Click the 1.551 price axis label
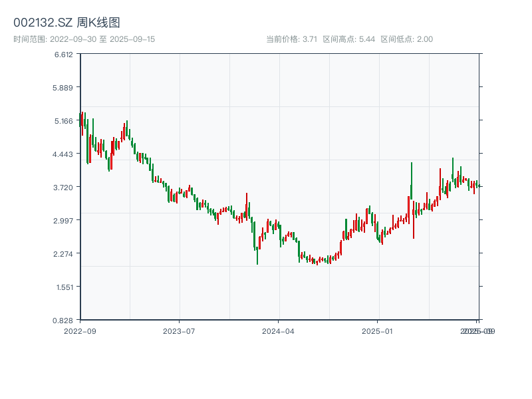This screenshot has width=532, height=399. 64,287
